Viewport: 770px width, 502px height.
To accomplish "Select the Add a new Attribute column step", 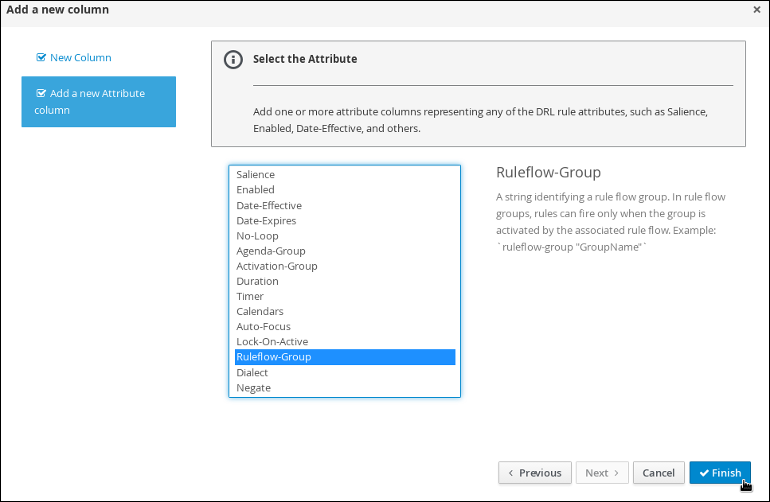I will point(99,102).
